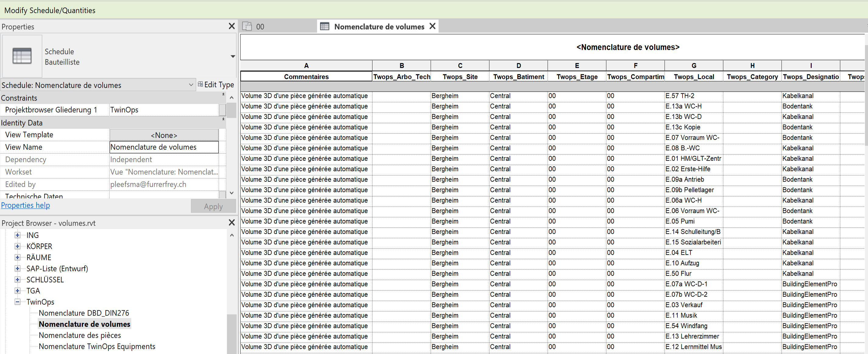
Task: Select Nomenclature des pièces in Project Browser
Action: pos(80,335)
